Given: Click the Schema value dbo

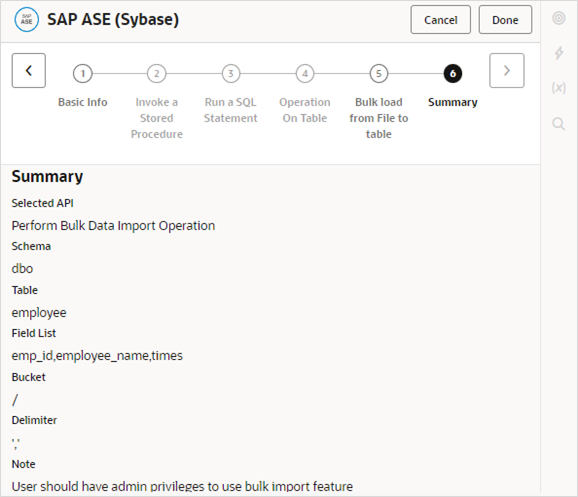Looking at the screenshot, I should (22, 268).
